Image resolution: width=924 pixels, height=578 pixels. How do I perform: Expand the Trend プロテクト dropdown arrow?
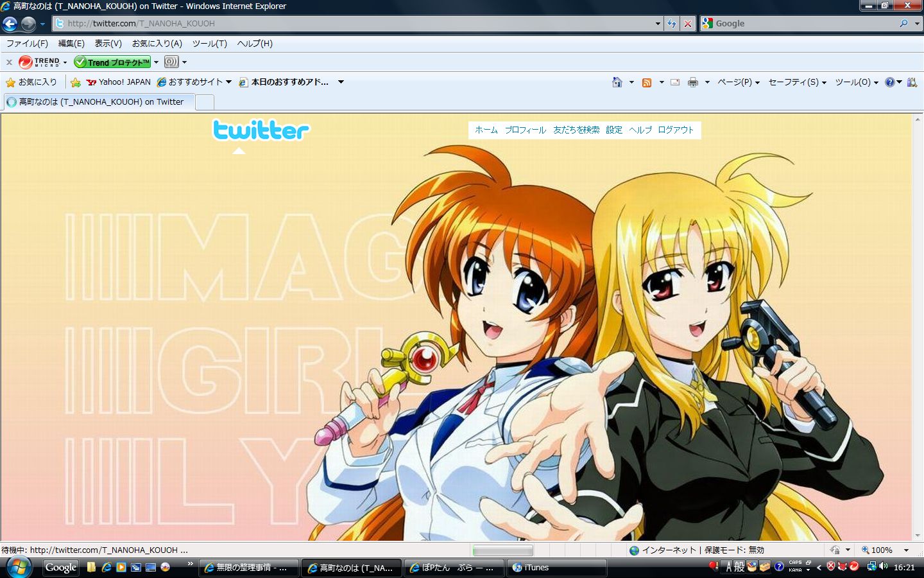(156, 62)
